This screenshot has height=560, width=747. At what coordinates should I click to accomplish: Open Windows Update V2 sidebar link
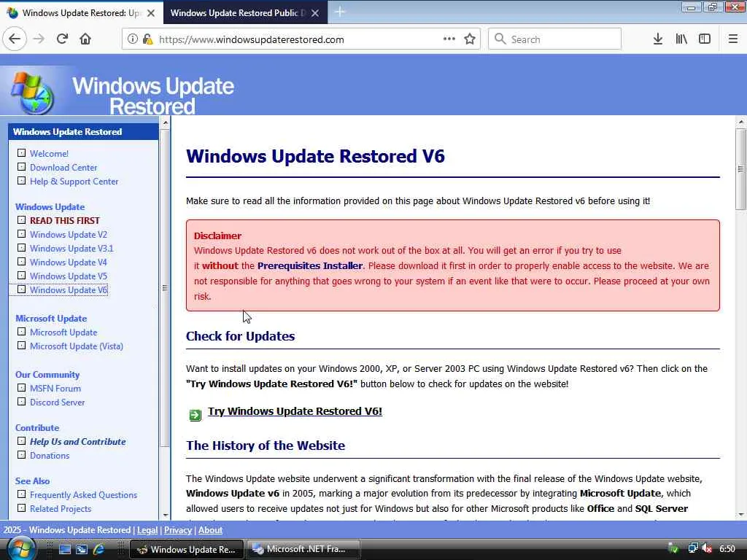click(x=69, y=234)
